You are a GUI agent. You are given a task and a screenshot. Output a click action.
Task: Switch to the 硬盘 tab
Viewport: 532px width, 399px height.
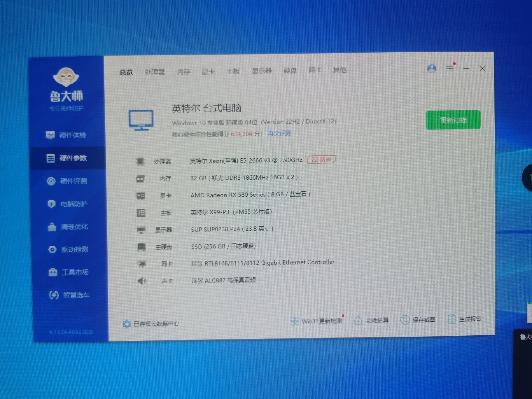pos(290,71)
